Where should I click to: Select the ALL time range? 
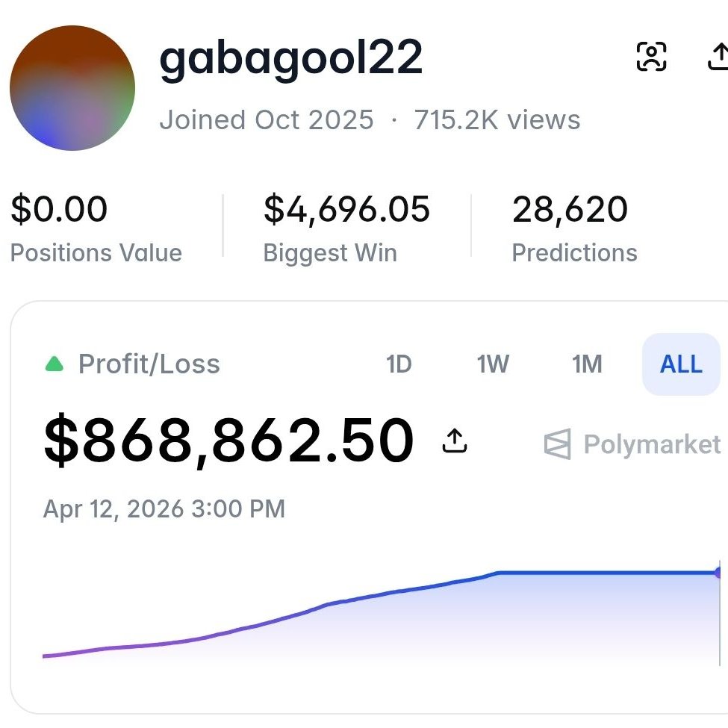(681, 364)
